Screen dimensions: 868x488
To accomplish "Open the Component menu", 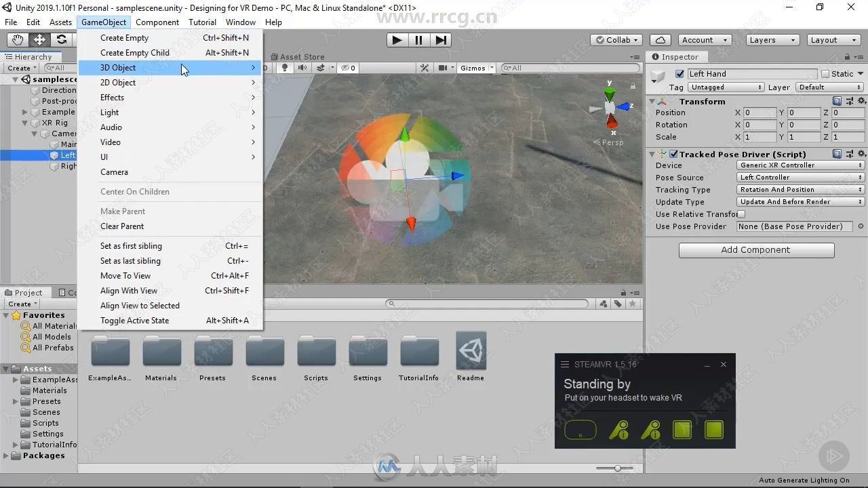I will pos(157,22).
